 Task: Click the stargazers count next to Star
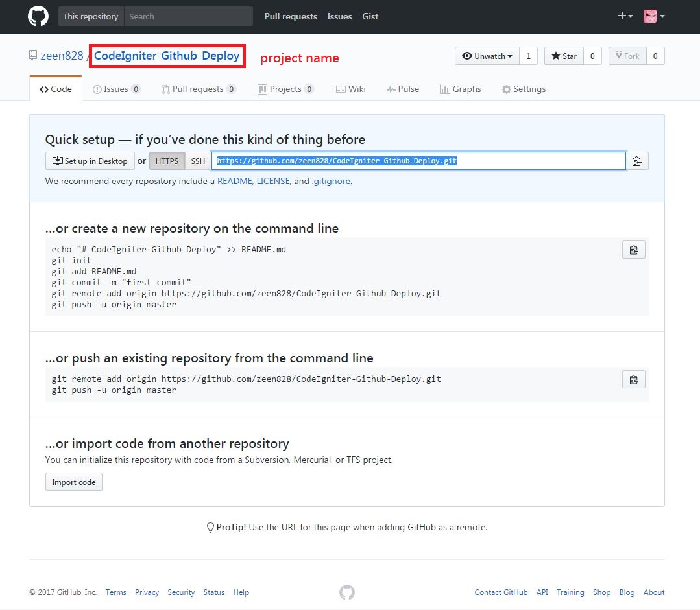[592, 56]
